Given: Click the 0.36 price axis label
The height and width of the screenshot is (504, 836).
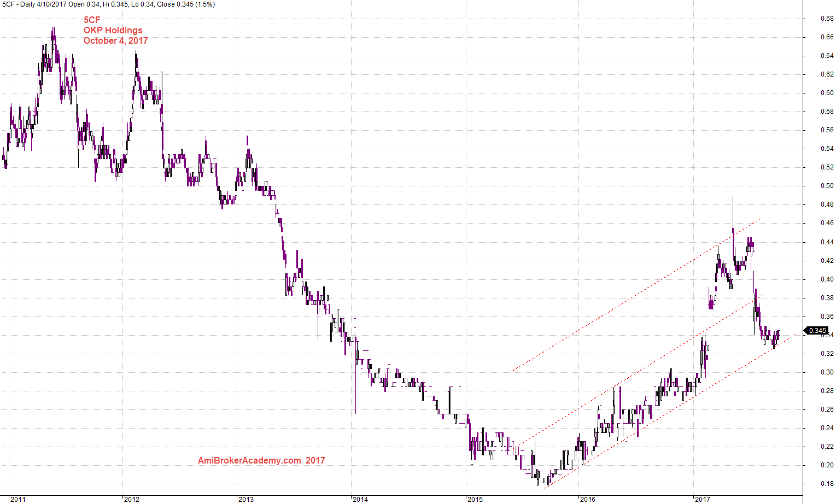Looking at the screenshot, I should pos(827,317).
